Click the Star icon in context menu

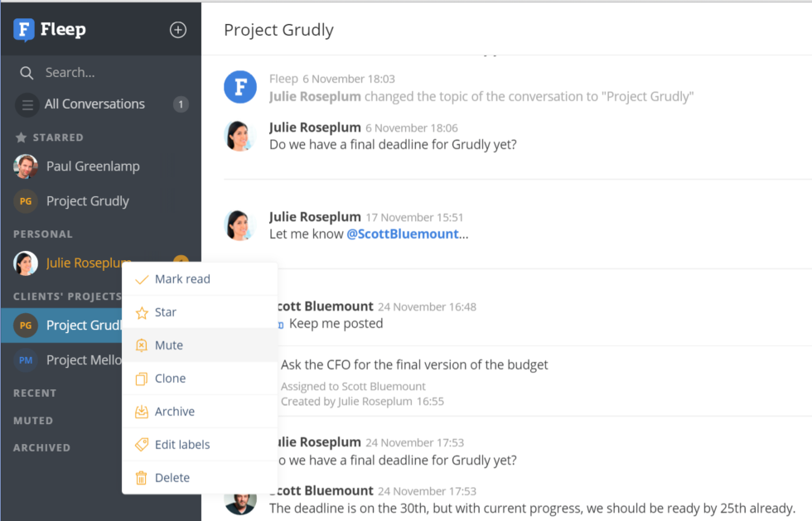tap(142, 312)
